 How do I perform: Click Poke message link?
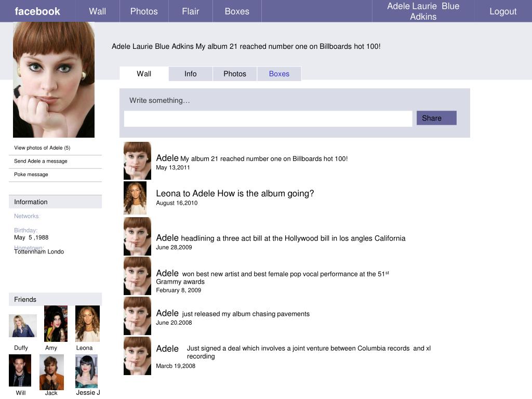click(x=31, y=175)
